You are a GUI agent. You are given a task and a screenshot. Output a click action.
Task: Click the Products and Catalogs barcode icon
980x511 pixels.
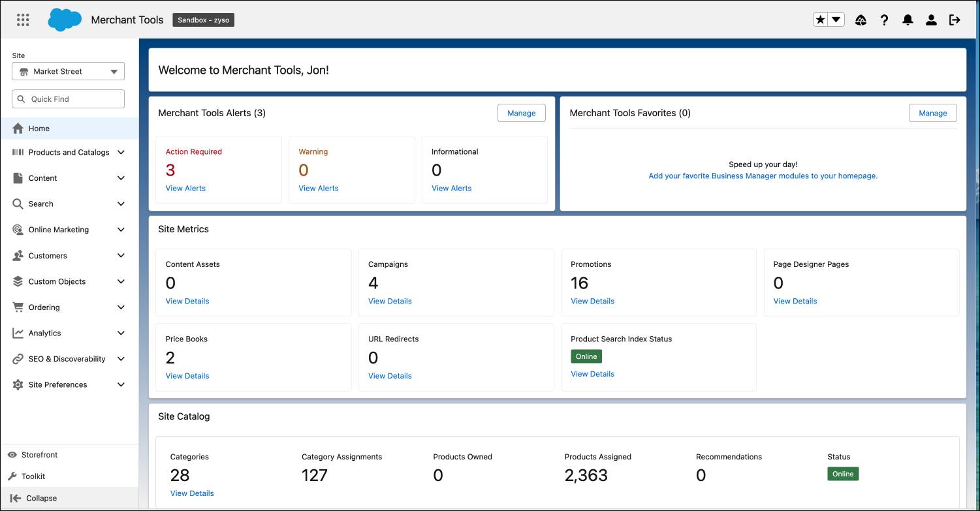coord(18,152)
